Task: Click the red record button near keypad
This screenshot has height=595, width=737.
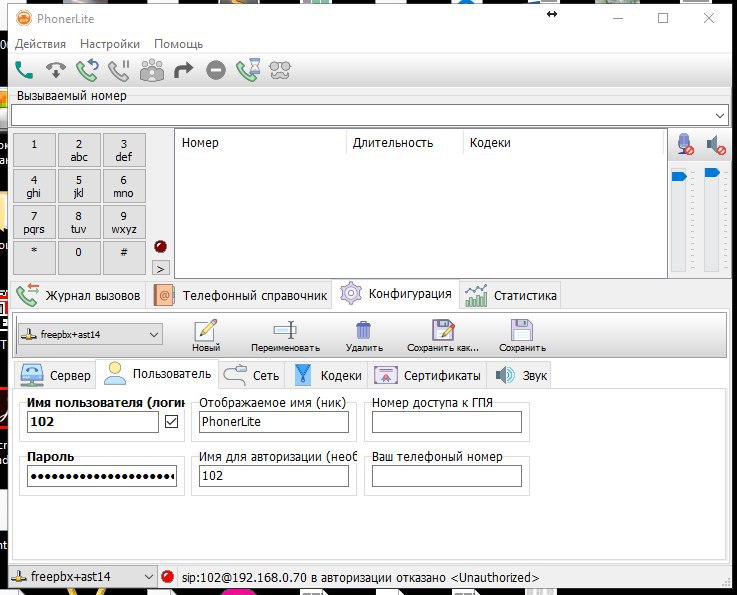Action: [x=160, y=246]
